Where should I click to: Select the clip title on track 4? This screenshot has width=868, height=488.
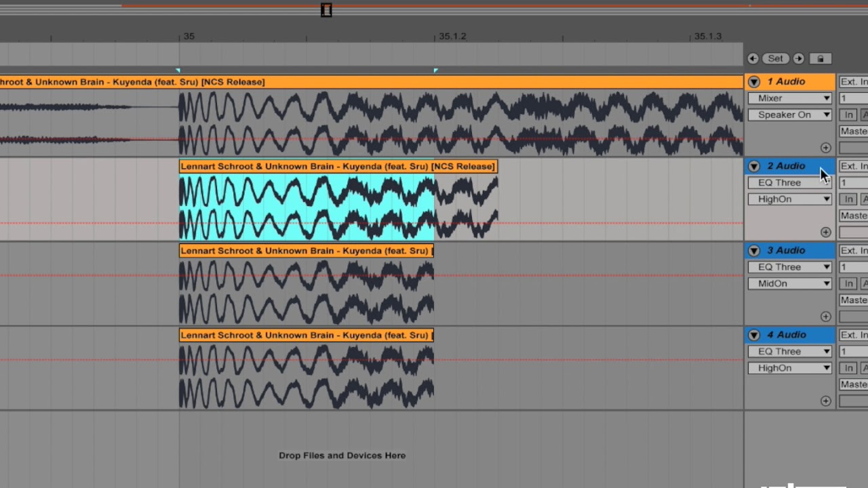coord(307,335)
